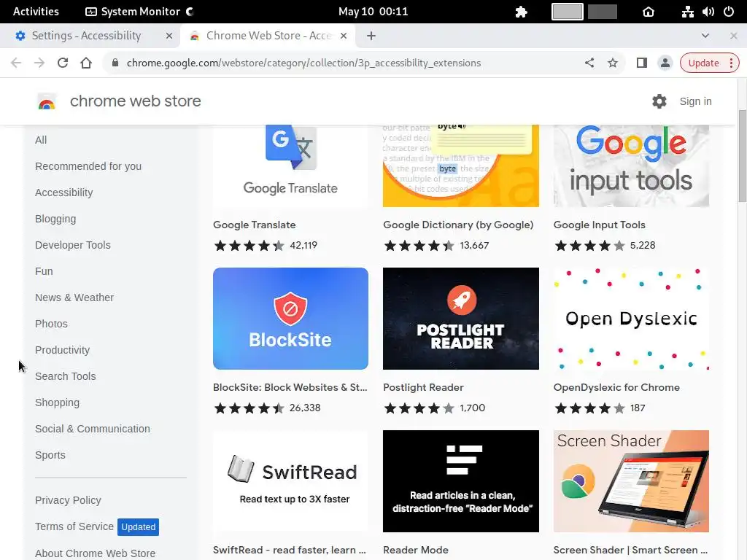Select the Sports category
Viewport: 747px width, 560px height.
(x=50, y=455)
